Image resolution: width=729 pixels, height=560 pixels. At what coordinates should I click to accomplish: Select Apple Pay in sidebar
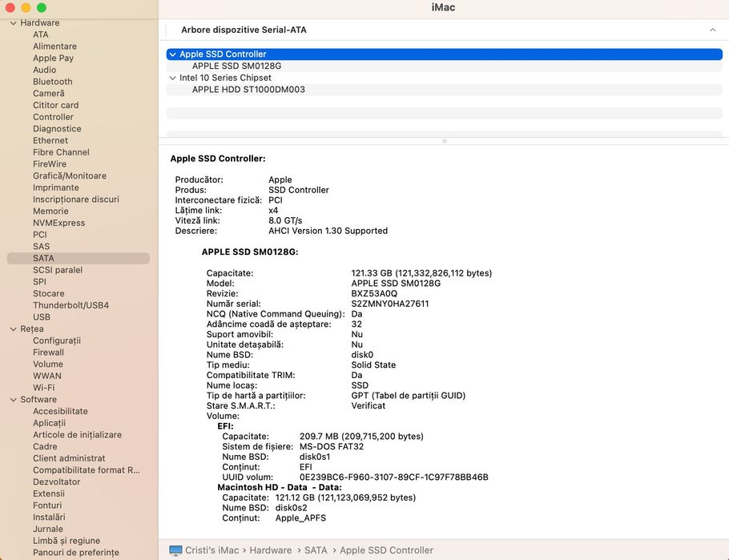coord(53,58)
